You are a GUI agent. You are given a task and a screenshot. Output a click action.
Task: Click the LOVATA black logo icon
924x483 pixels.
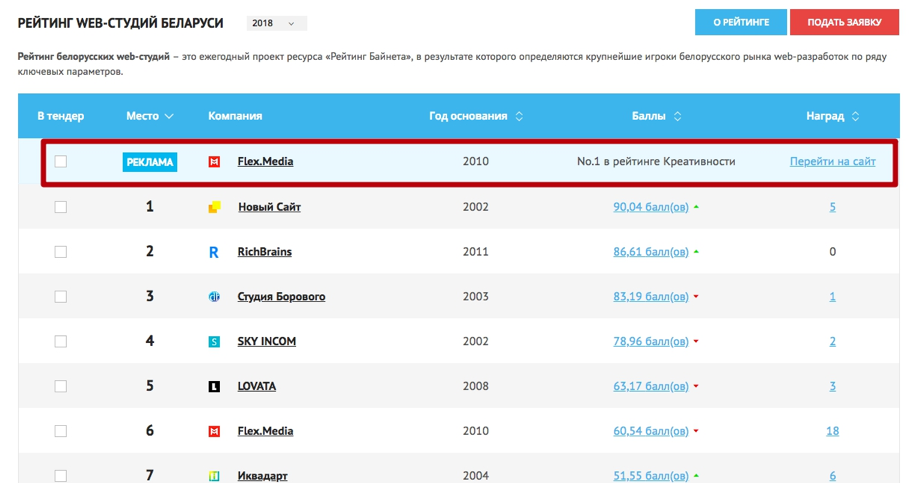pos(214,386)
